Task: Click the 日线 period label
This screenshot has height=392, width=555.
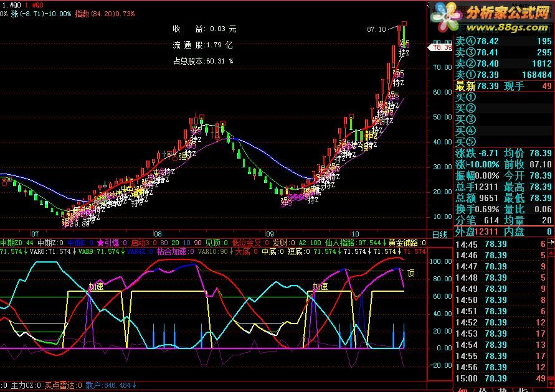Action: coord(439,234)
